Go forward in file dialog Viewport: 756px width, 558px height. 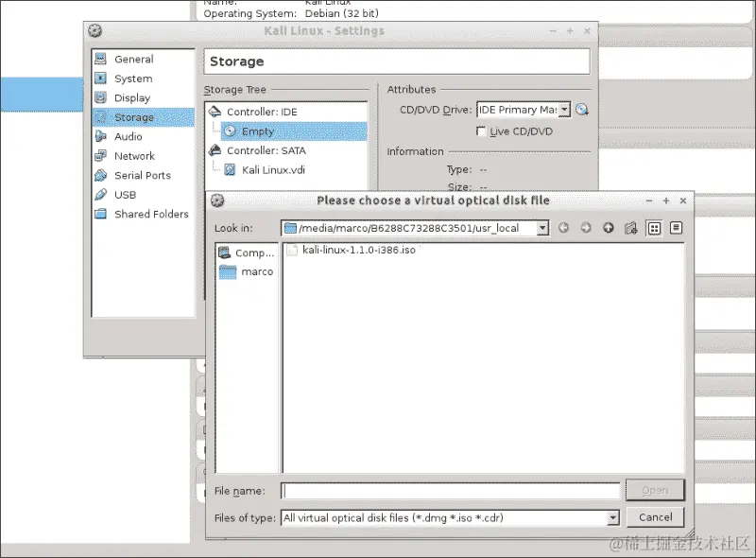[586, 228]
